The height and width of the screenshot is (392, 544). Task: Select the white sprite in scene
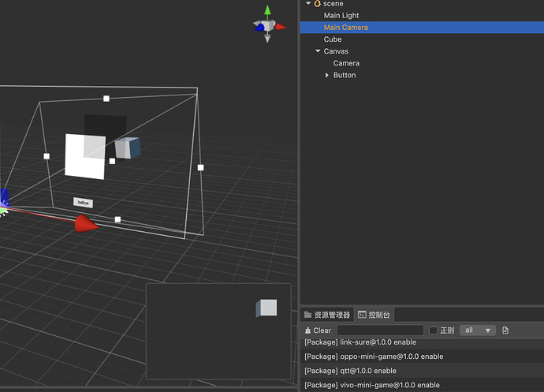(x=85, y=157)
